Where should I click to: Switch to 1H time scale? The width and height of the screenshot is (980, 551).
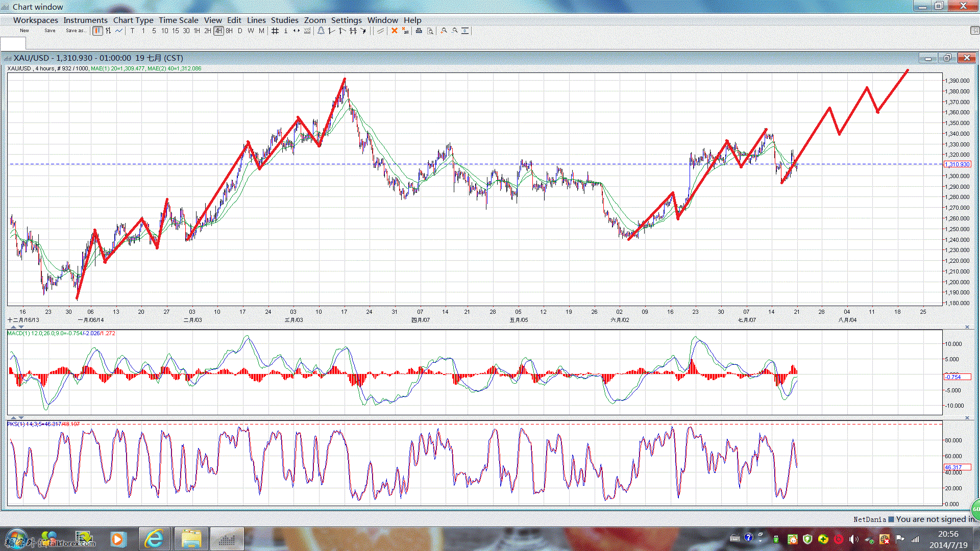[x=197, y=31]
